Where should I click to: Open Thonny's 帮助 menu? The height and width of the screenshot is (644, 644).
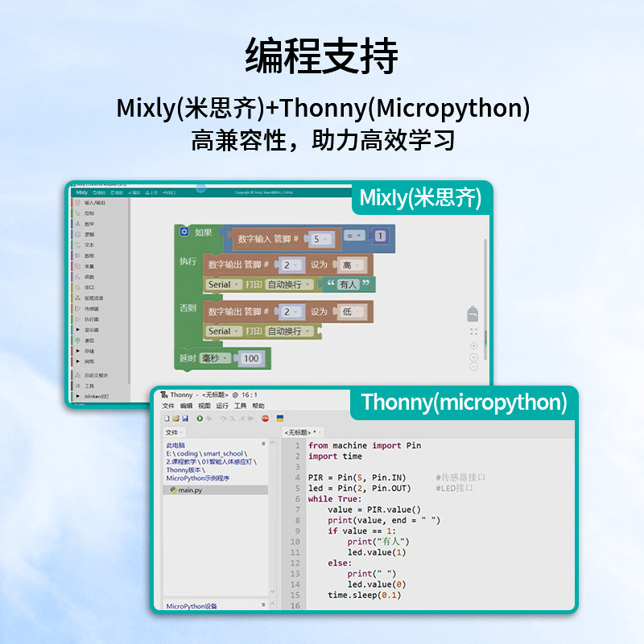(x=258, y=406)
